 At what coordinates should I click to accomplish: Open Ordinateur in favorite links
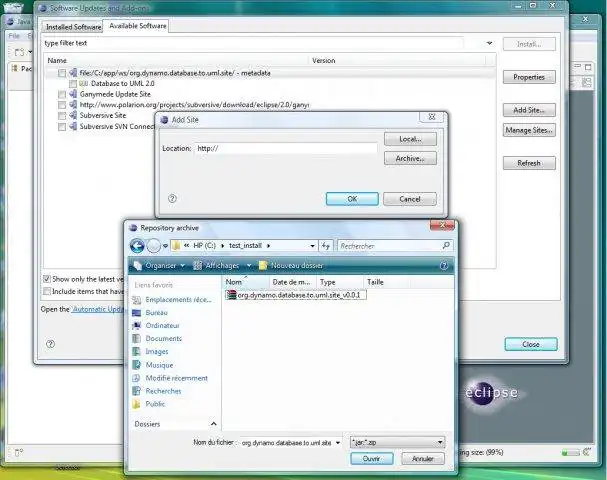pyautogui.click(x=156, y=326)
